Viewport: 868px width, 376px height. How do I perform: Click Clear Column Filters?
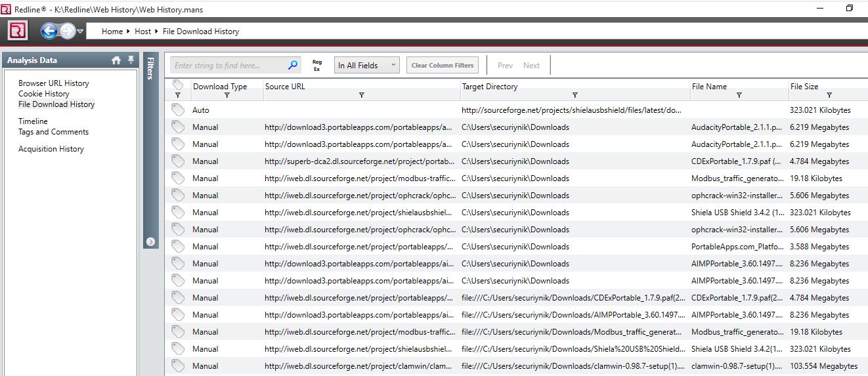(443, 66)
